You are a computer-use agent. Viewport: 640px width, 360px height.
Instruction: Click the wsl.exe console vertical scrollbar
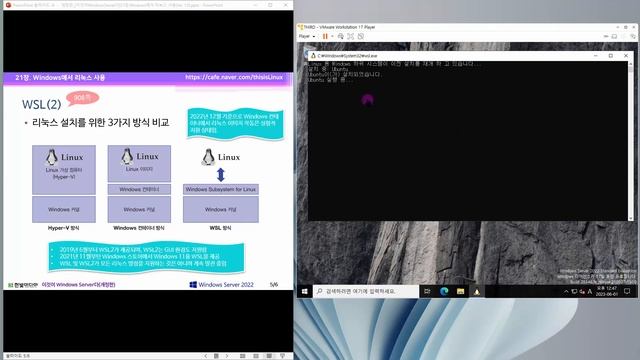[x=631, y=141]
